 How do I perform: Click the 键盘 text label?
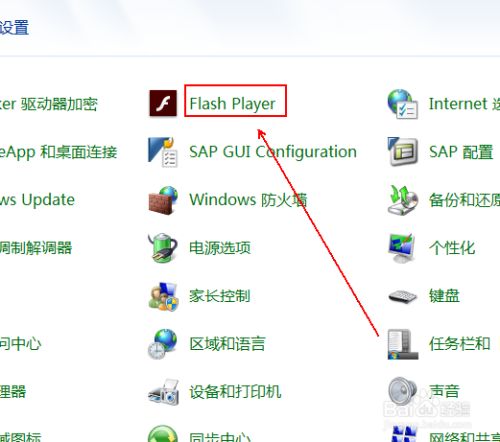444,296
